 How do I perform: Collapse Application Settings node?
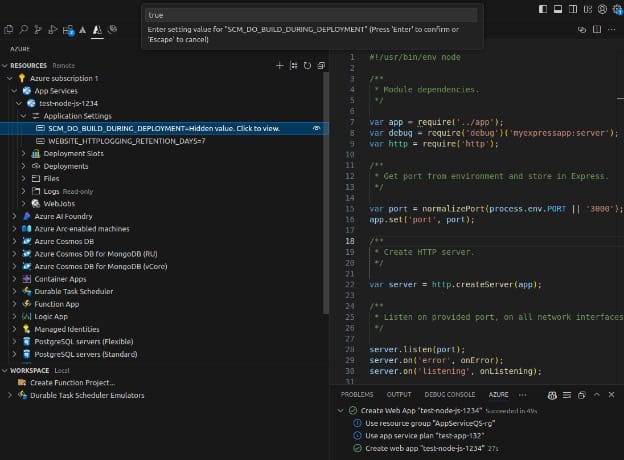point(23,116)
